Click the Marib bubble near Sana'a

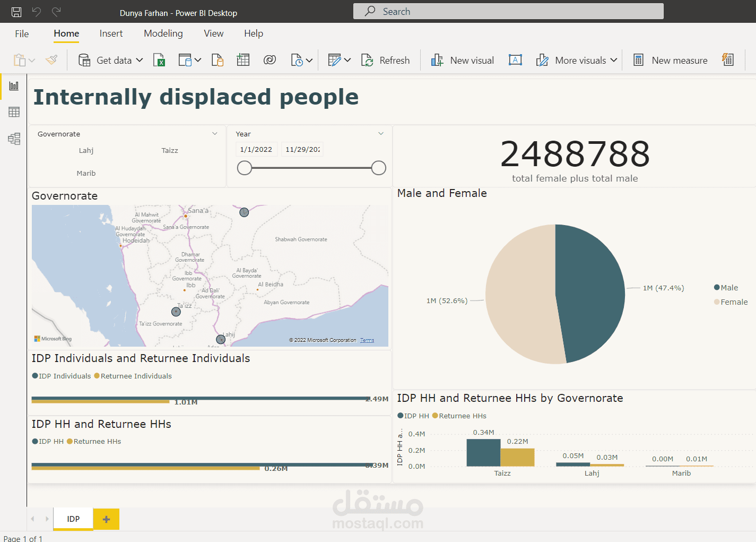coord(244,212)
